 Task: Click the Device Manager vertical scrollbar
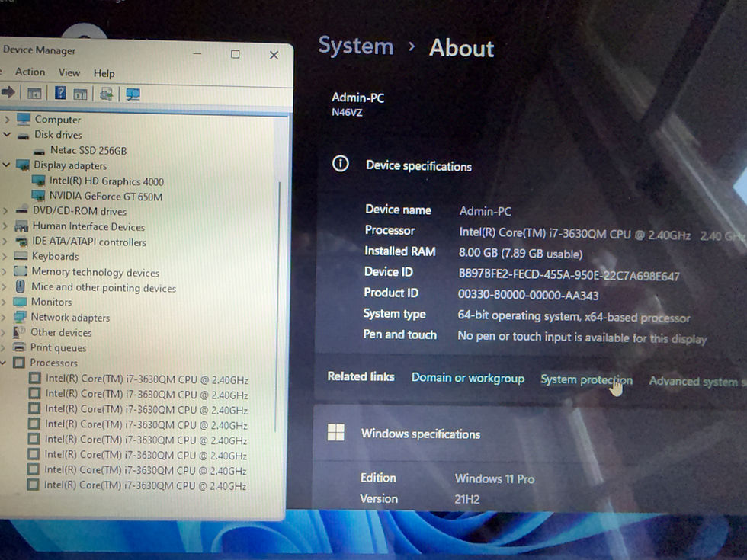tap(277, 305)
